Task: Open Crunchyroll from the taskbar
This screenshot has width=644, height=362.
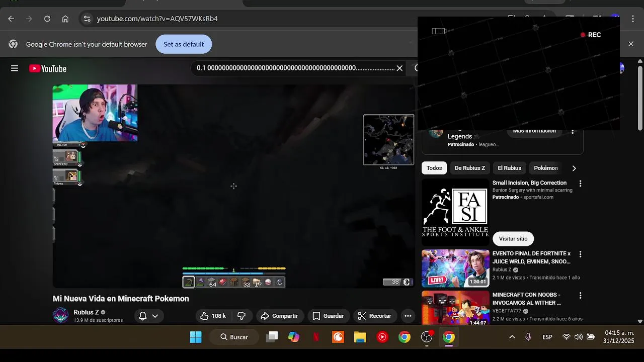Action: coord(338,337)
